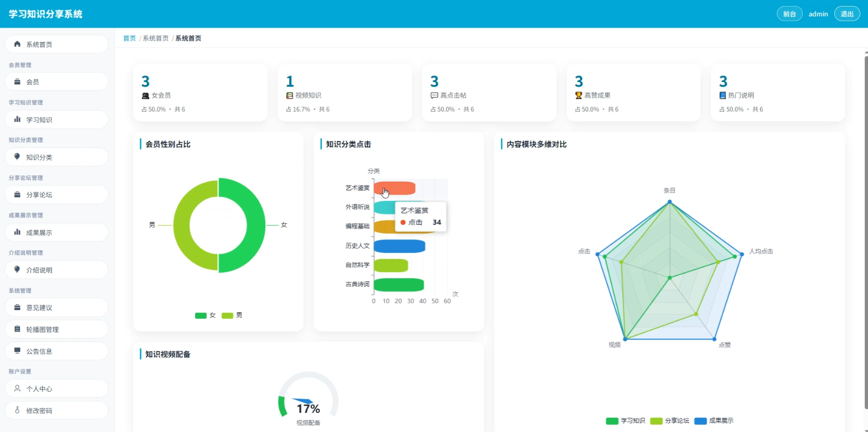The width and height of the screenshot is (868, 432).
Task: Click the 会员管理 sidebar group heading
Action: tap(20, 65)
